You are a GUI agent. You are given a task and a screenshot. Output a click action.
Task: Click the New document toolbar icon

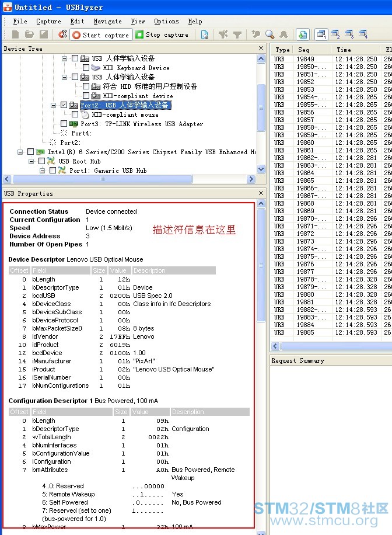pos(15,34)
